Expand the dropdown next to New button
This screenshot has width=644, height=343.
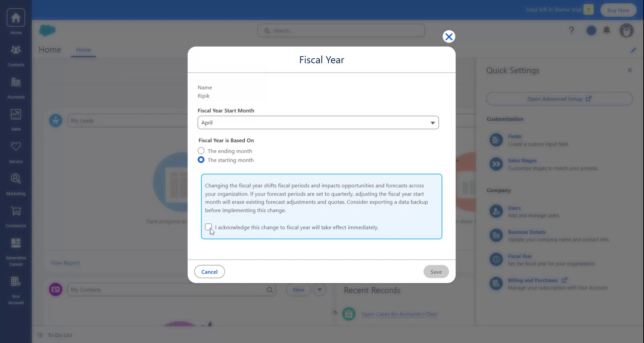[x=319, y=289]
